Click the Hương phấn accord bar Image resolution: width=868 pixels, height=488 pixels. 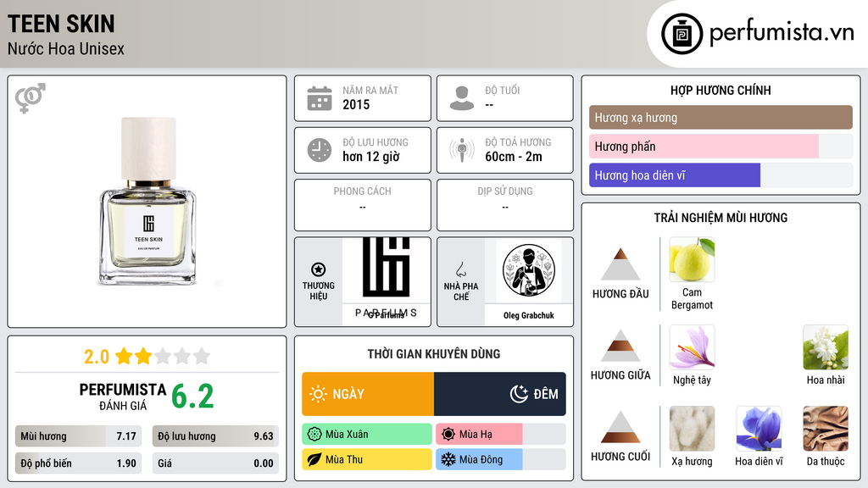point(721,146)
